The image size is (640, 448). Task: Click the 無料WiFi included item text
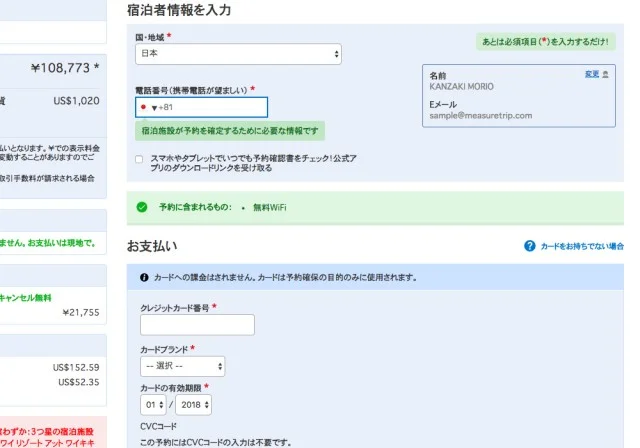click(x=269, y=207)
